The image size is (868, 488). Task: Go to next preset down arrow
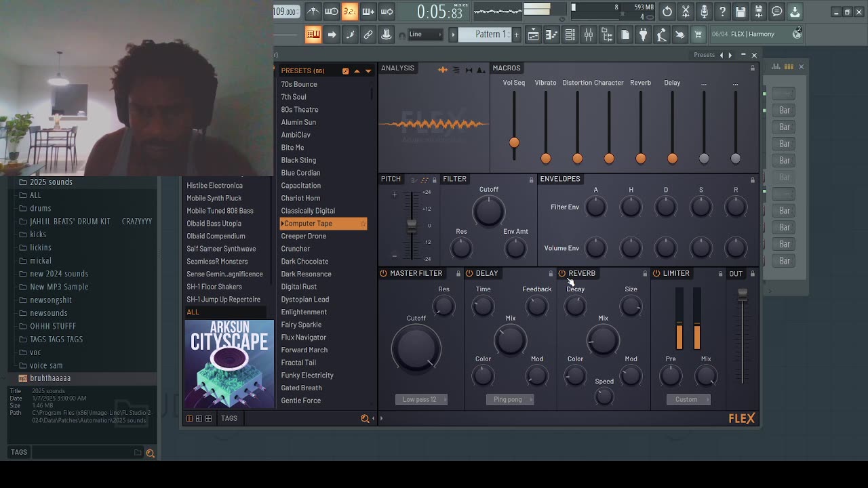pyautogui.click(x=368, y=71)
